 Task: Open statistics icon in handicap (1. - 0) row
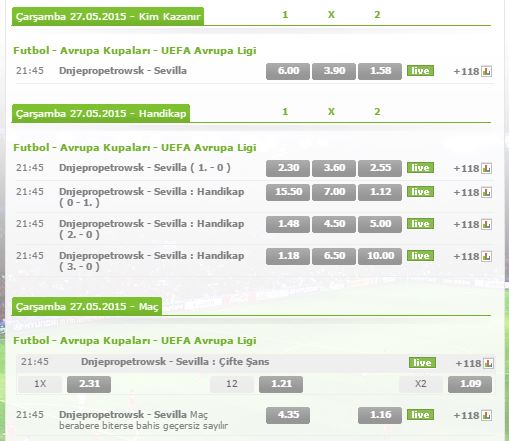[486, 168]
